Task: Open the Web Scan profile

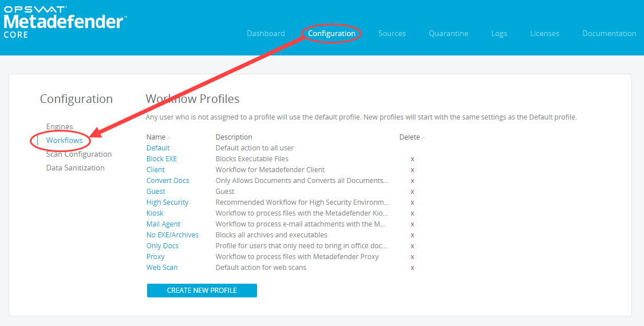Action: (x=162, y=267)
